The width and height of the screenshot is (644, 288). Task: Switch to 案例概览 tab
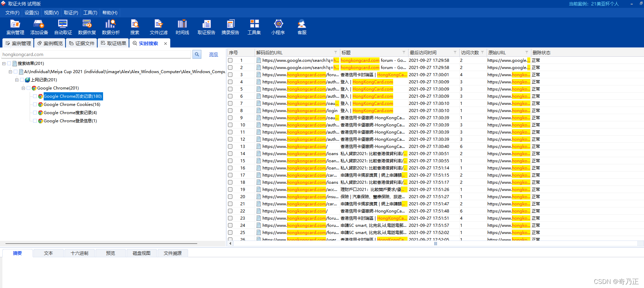(x=50, y=43)
